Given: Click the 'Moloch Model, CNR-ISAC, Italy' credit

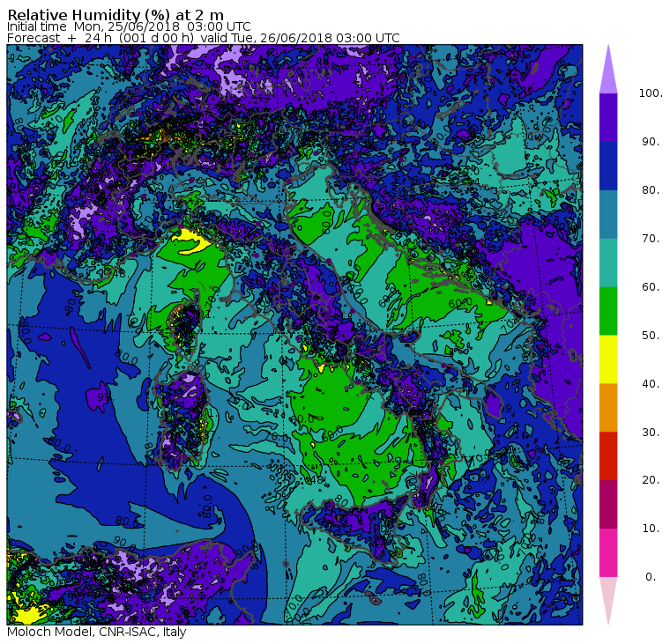Looking at the screenshot, I should 97,632.
